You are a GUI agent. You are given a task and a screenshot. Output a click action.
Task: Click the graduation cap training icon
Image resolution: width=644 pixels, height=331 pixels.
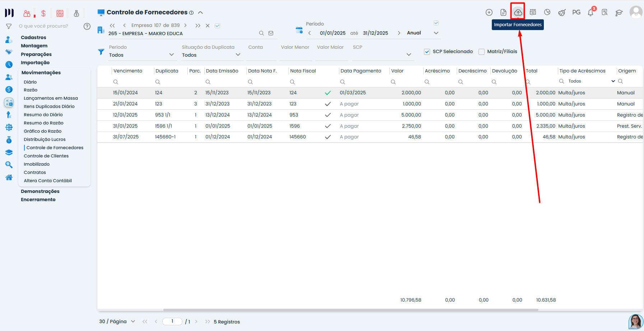619,13
